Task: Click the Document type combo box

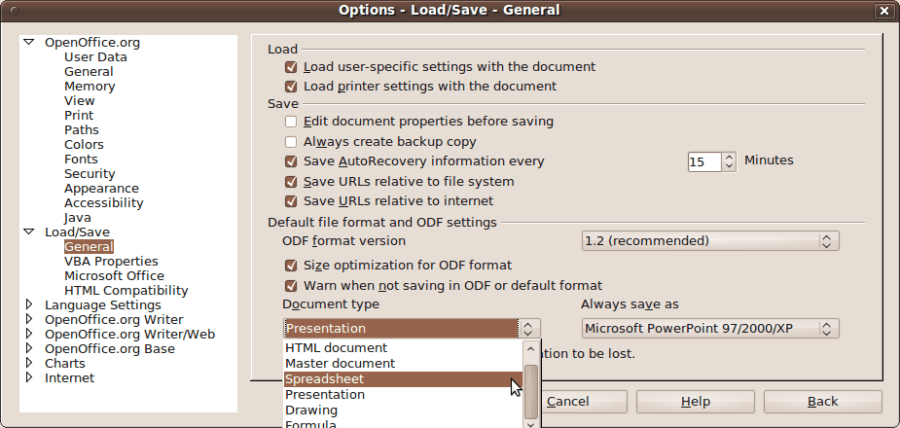Action: click(411, 328)
